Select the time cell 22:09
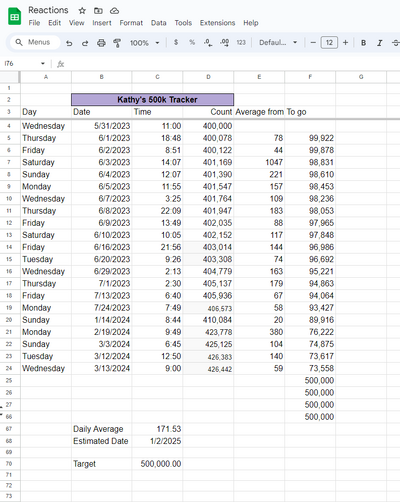This screenshot has height=502, width=400. point(157,211)
